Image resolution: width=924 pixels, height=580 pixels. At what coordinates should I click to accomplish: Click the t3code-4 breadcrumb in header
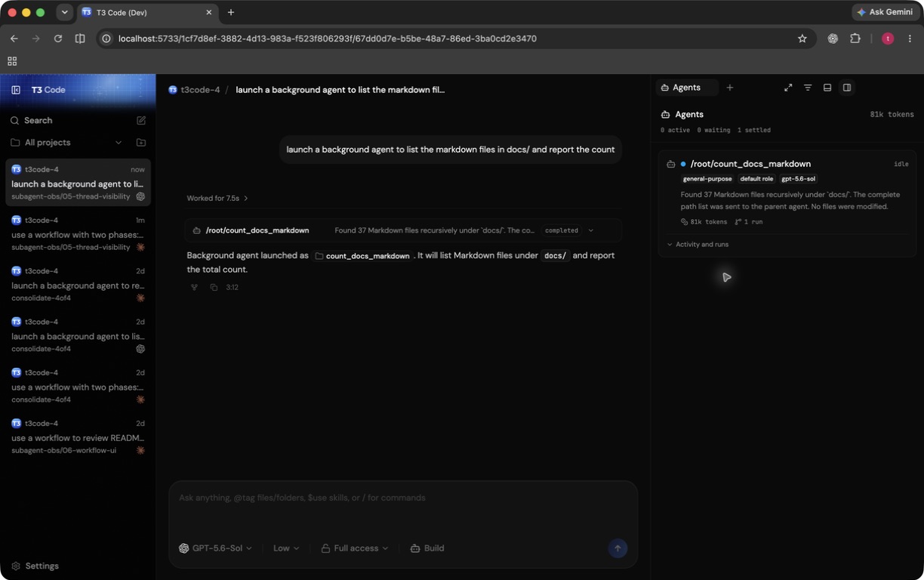(194, 90)
